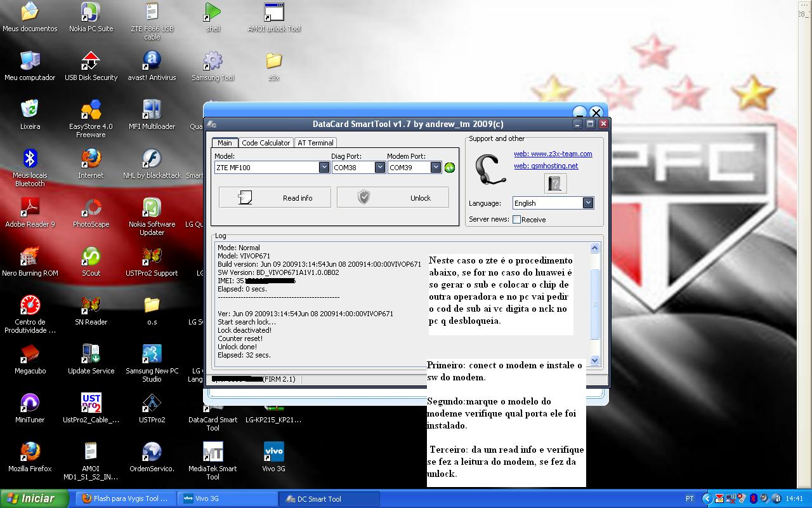This screenshot has width=812, height=508.
Task: Launch Mozilla Firefox desktop icon
Action: (x=30, y=457)
